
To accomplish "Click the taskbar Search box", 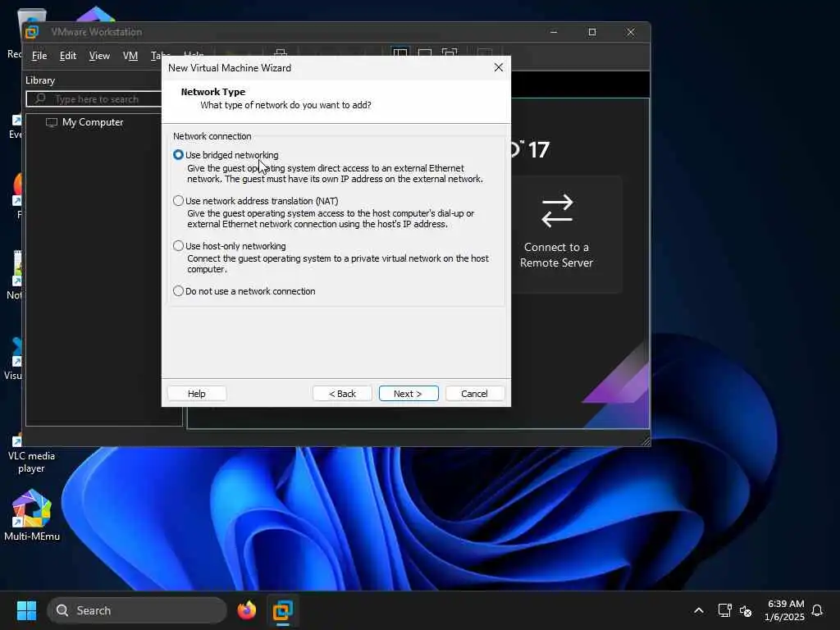I will (x=137, y=610).
